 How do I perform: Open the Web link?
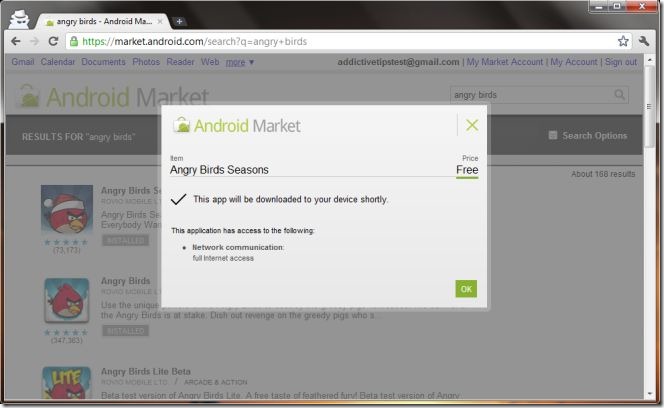pos(210,62)
